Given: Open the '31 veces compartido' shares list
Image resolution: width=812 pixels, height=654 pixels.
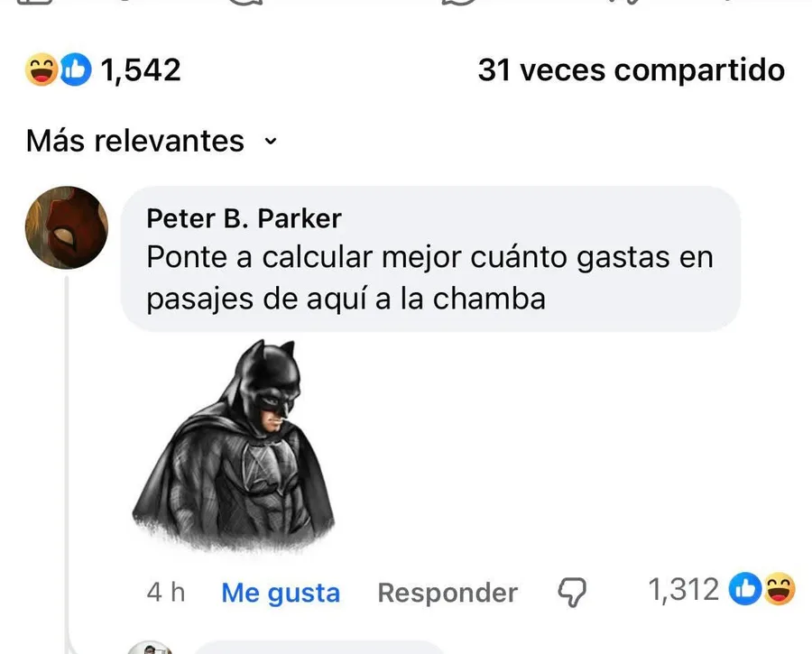Looking at the screenshot, I should 631,69.
